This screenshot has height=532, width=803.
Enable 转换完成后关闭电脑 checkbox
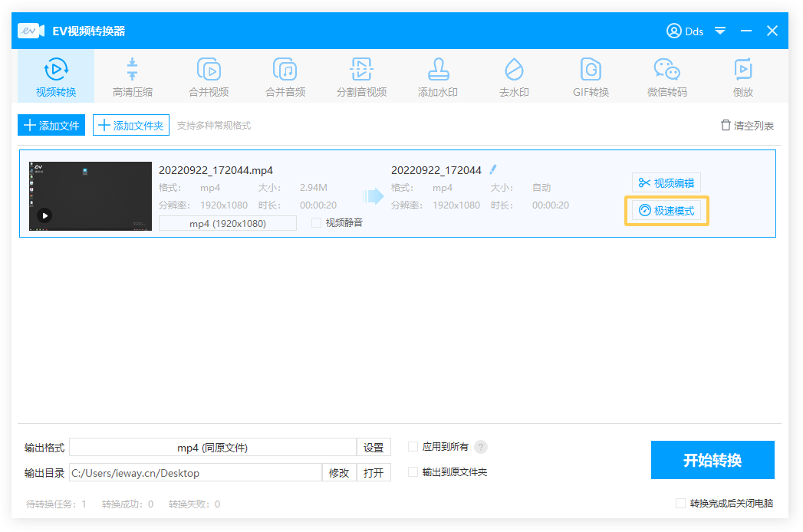point(680,504)
